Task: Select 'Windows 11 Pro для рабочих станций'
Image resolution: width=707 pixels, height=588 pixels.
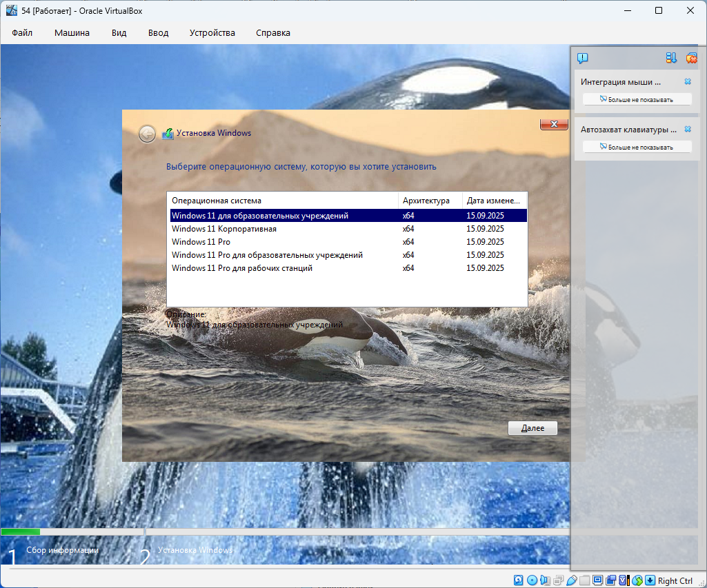Action: (x=242, y=268)
